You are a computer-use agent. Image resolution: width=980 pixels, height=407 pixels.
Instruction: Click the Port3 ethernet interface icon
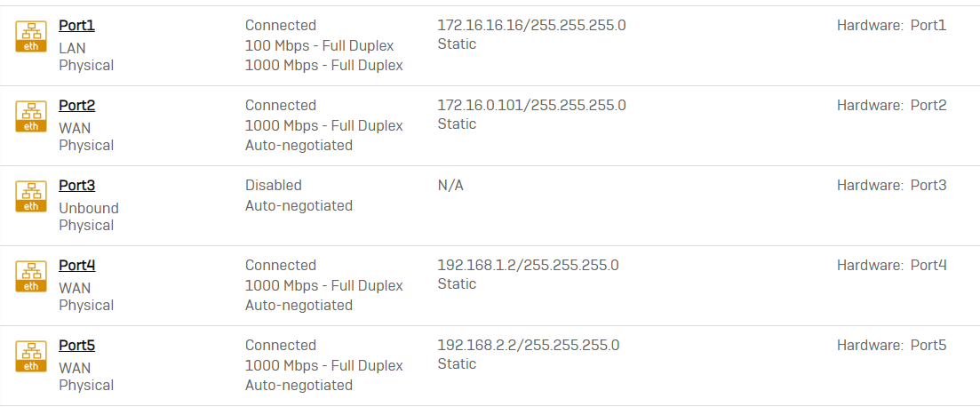pyautogui.click(x=30, y=196)
